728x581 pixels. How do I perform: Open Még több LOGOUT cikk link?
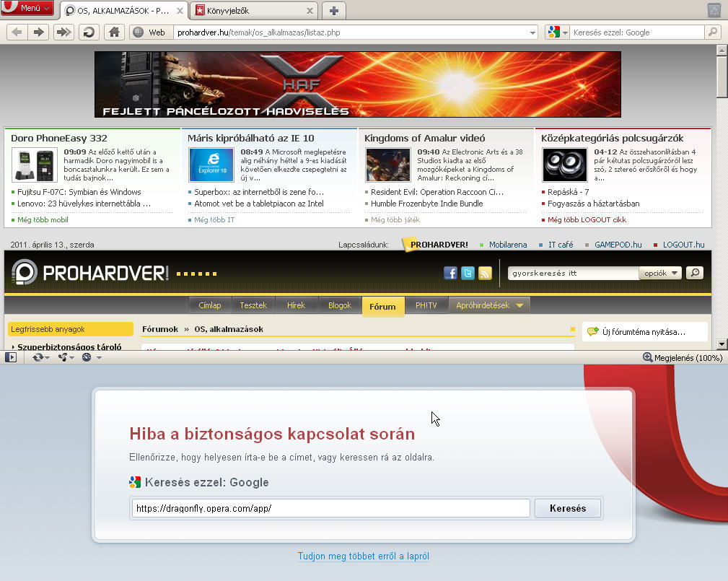coord(587,219)
